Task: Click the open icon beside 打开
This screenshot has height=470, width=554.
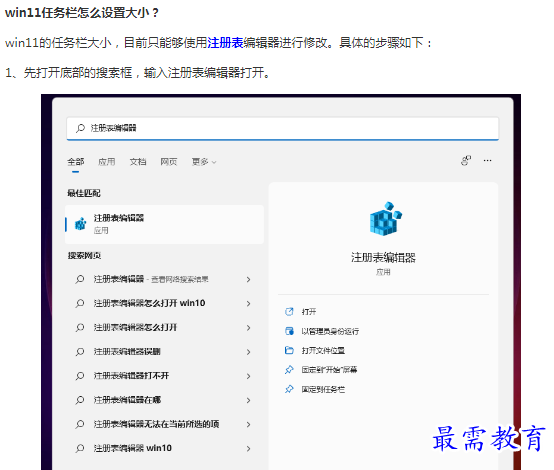Action: (x=289, y=311)
